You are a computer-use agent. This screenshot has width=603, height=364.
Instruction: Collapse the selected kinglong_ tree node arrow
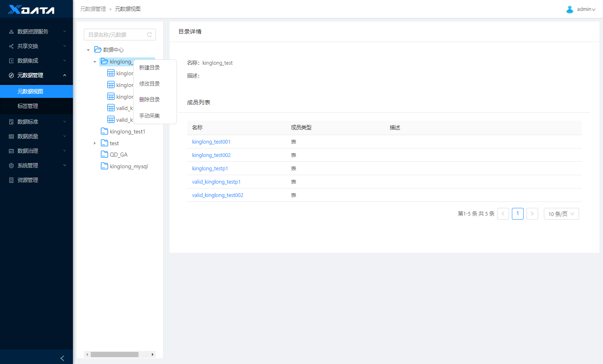point(95,62)
